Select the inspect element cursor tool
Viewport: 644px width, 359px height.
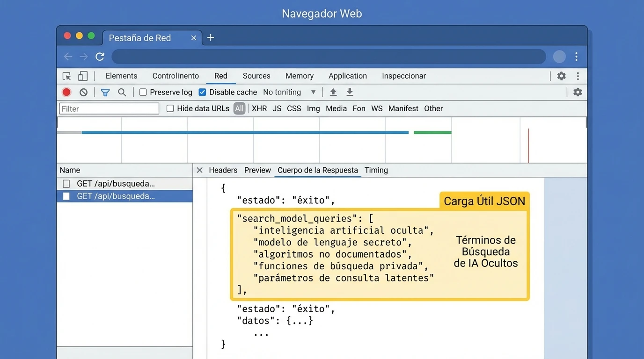67,75
